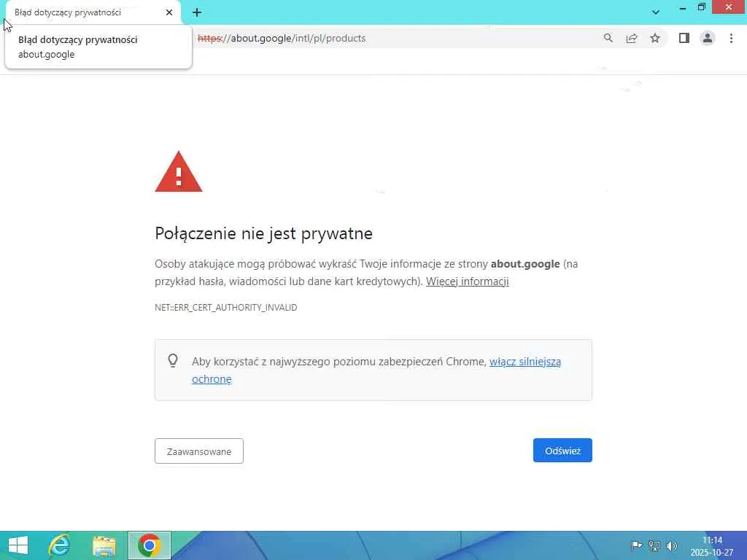
Task: Open the profile avatar menu
Action: pos(708,38)
